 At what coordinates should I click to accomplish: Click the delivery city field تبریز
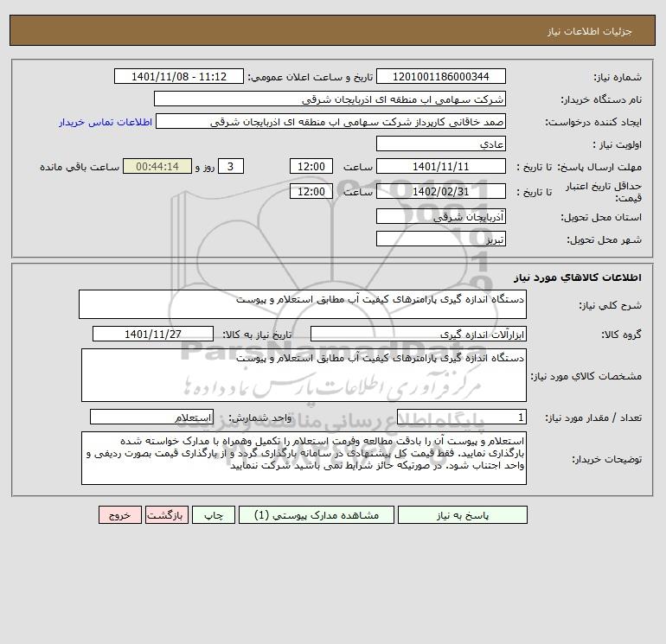441,239
